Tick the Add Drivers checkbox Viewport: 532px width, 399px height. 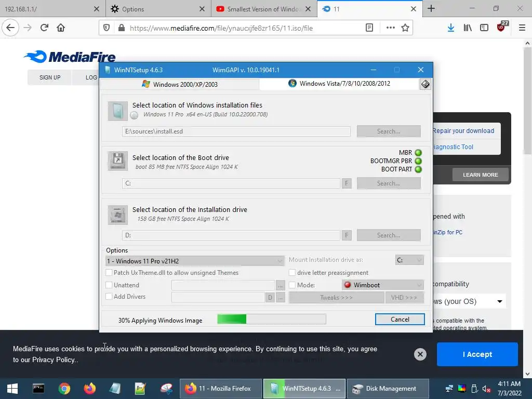click(109, 296)
